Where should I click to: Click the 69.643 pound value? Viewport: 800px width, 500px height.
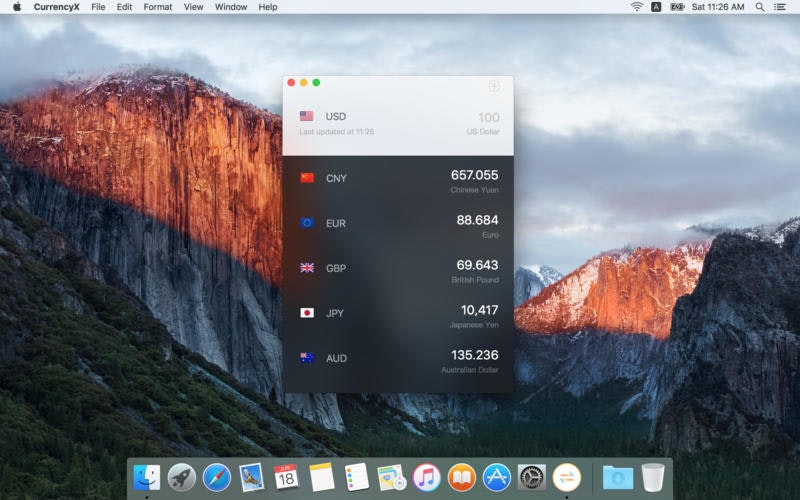point(477,265)
